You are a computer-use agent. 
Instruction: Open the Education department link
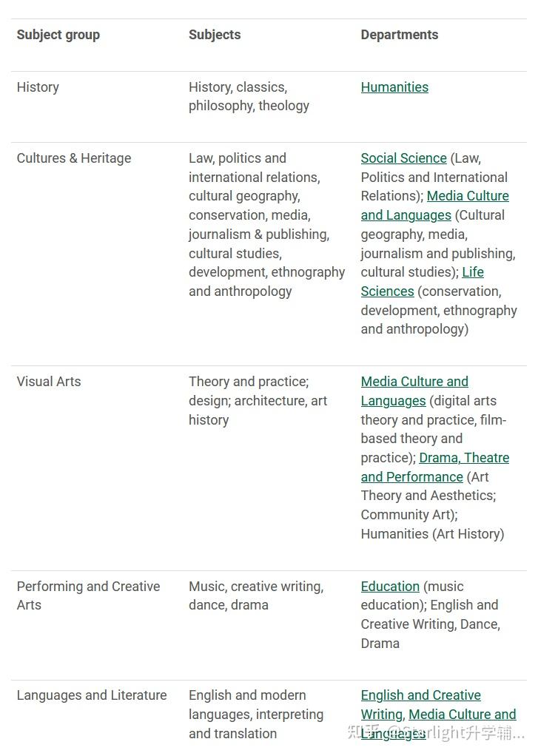click(390, 587)
